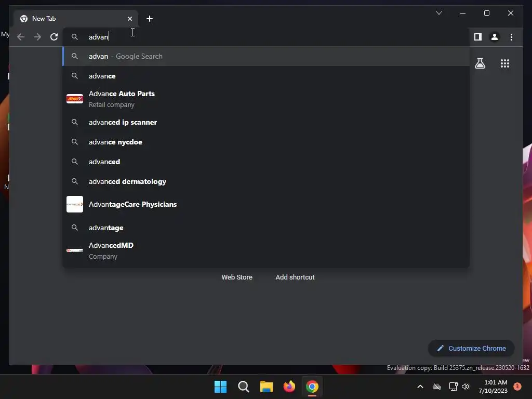The image size is (532, 399).
Task: Choose the 'advance' suggestion
Action: [267, 76]
